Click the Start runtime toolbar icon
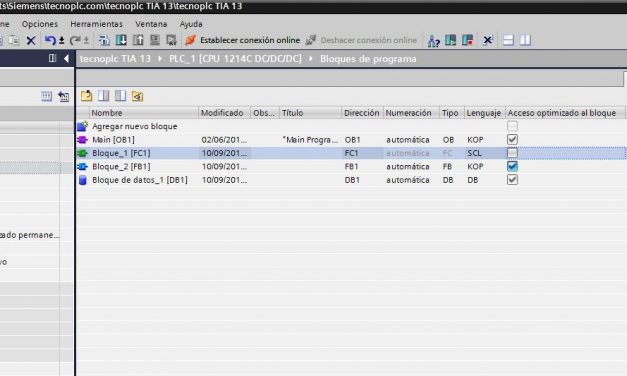 coord(172,40)
